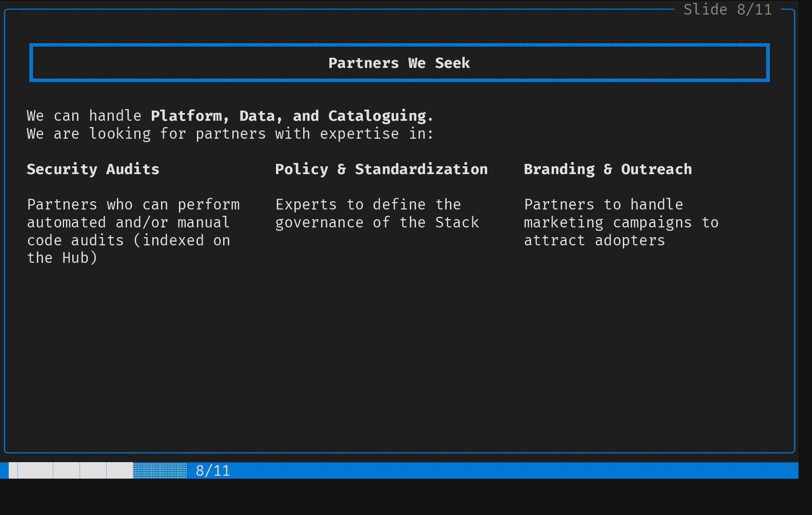Click the 'Slide 8/11' label at top-right
812x515 pixels.
pos(727,10)
